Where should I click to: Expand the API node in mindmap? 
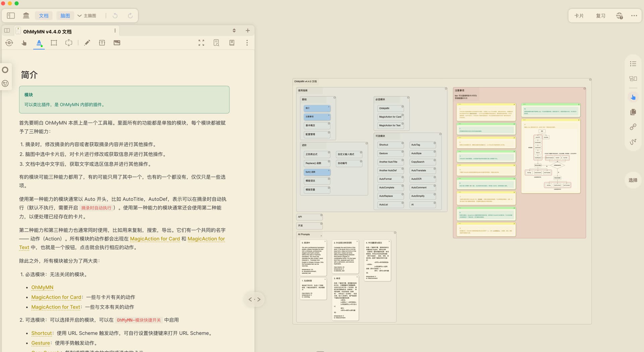pyautogui.click(x=321, y=215)
